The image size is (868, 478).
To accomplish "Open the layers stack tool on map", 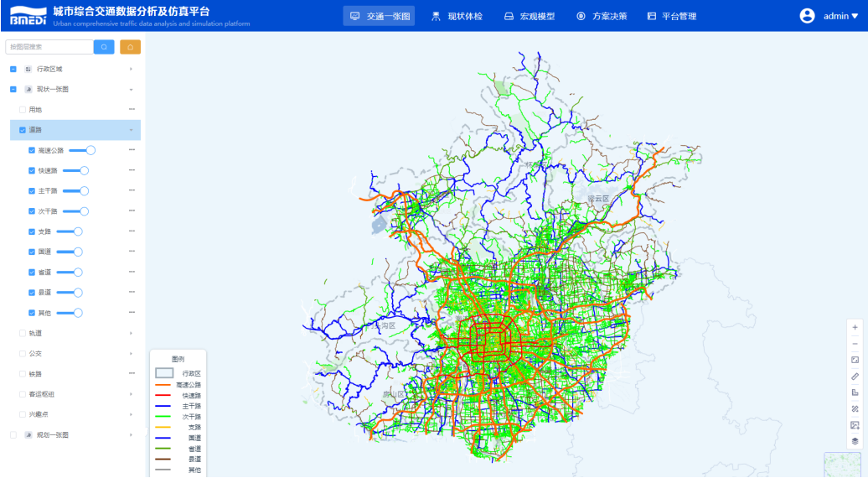I will point(855,441).
